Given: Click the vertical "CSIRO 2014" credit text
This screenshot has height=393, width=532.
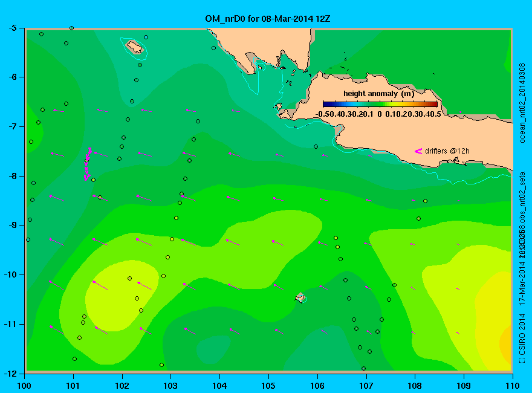Looking at the screenshot, I should (x=522, y=334).
